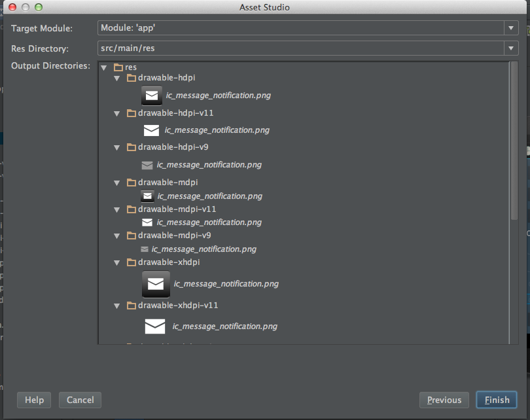
Task: Collapse the drawable-hdpi-v9 folder node
Action: click(117, 148)
